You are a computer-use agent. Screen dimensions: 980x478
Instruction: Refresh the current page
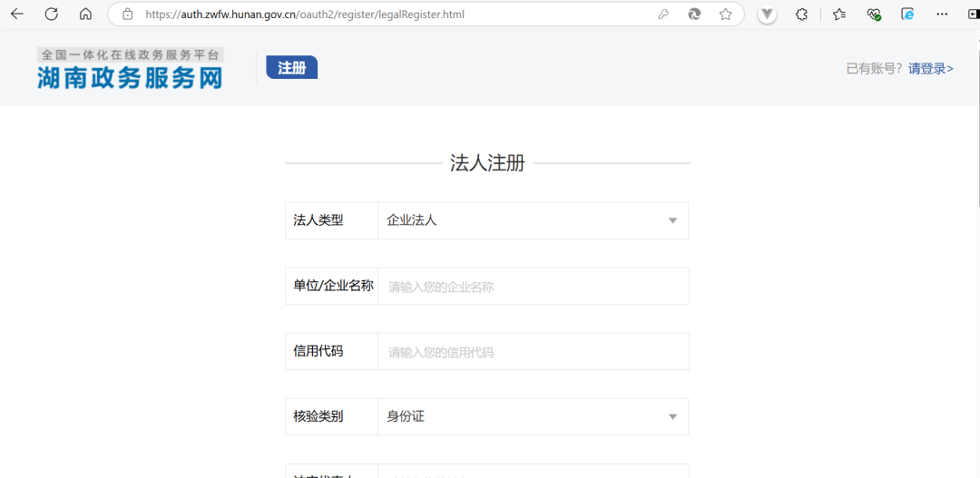click(x=52, y=15)
